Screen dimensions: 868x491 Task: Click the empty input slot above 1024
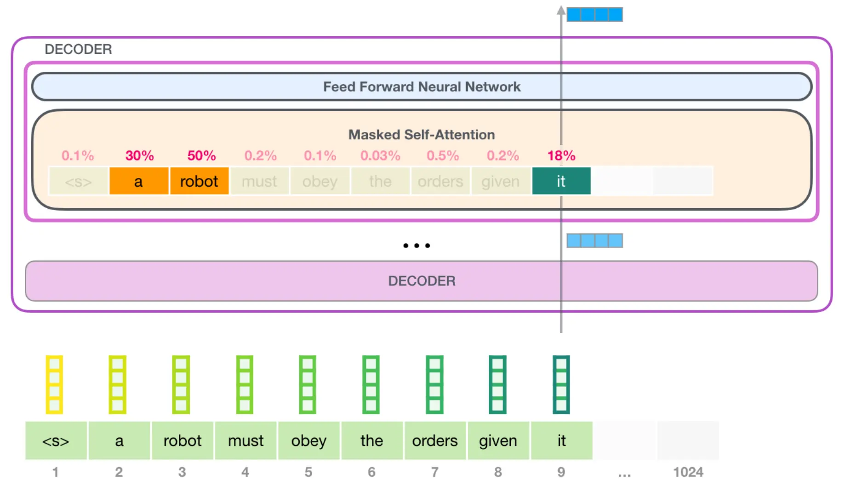point(688,440)
